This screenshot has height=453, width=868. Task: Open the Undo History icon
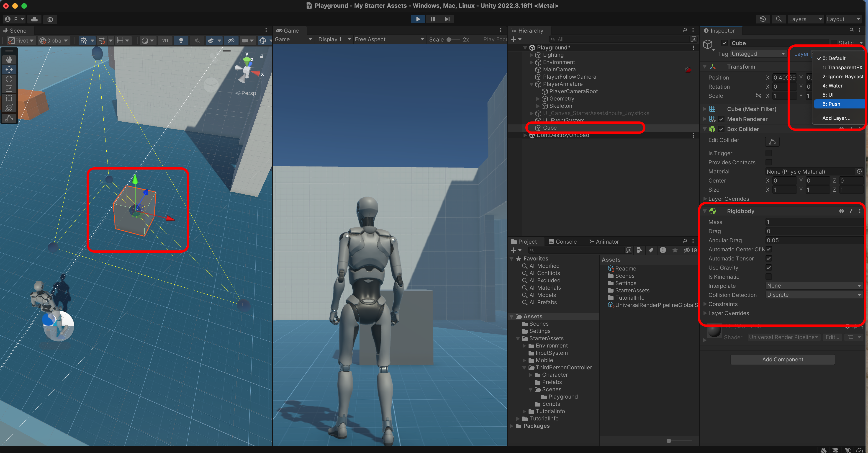tap(763, 19)
